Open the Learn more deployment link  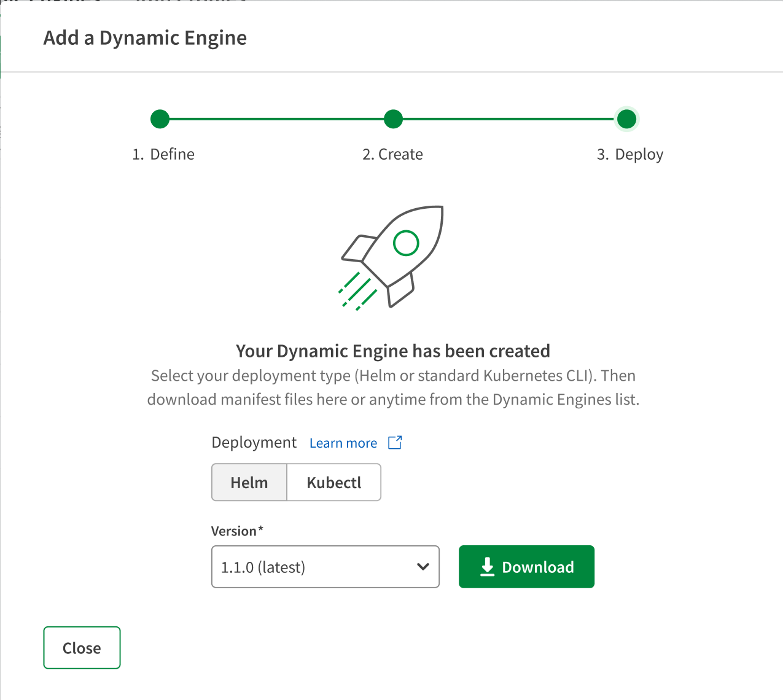pos(343,443)
